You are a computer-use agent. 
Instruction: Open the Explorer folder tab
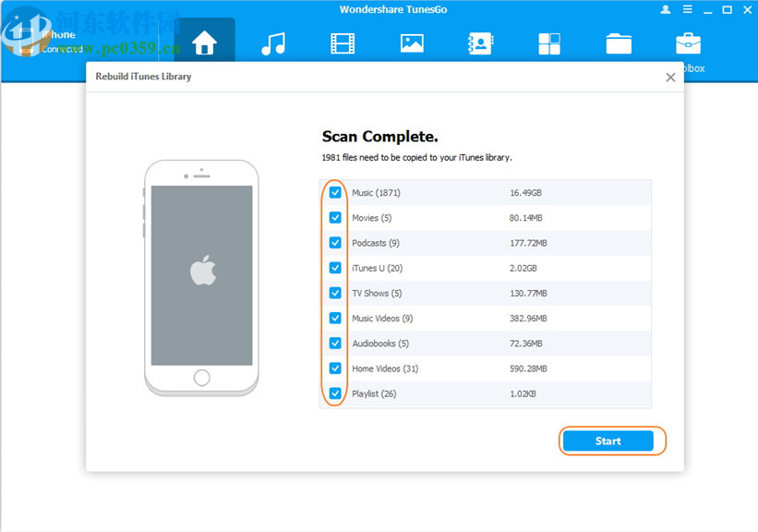[619, 43]
